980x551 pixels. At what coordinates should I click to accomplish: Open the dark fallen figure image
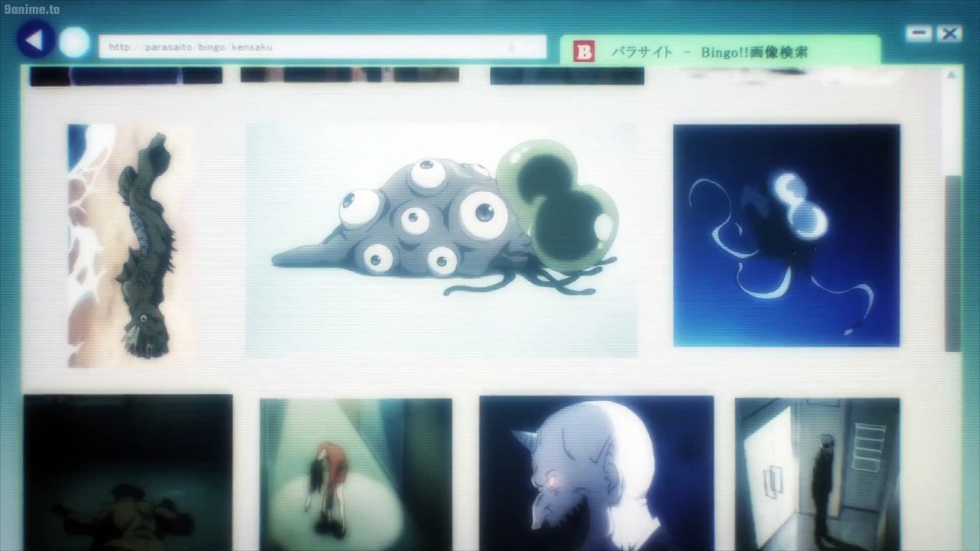click(x=128, y=472)
